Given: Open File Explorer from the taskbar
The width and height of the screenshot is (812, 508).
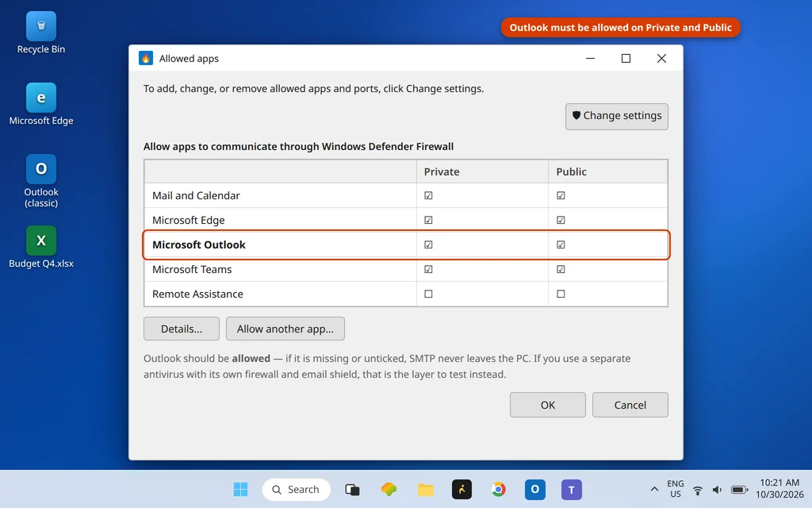Looking at the screenshot, I should [x=426, y=489].
